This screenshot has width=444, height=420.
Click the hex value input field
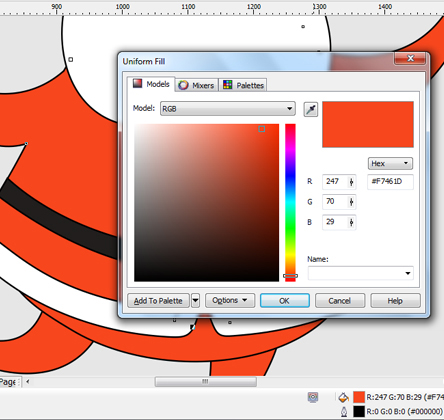tap(390, 182)
